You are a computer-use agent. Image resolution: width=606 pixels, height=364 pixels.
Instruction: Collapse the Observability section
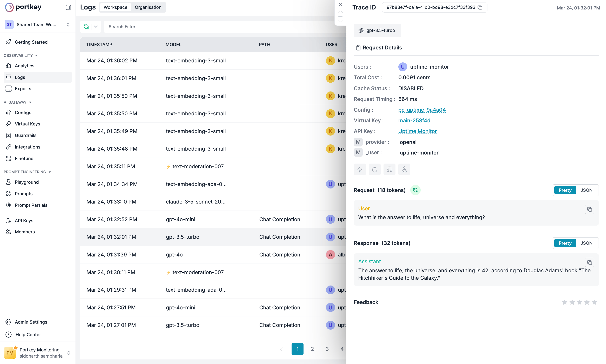21,55
